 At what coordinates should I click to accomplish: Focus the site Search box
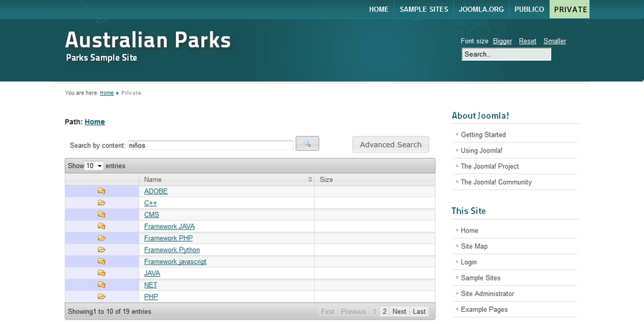pyautogui.click(x=507, y=54)
